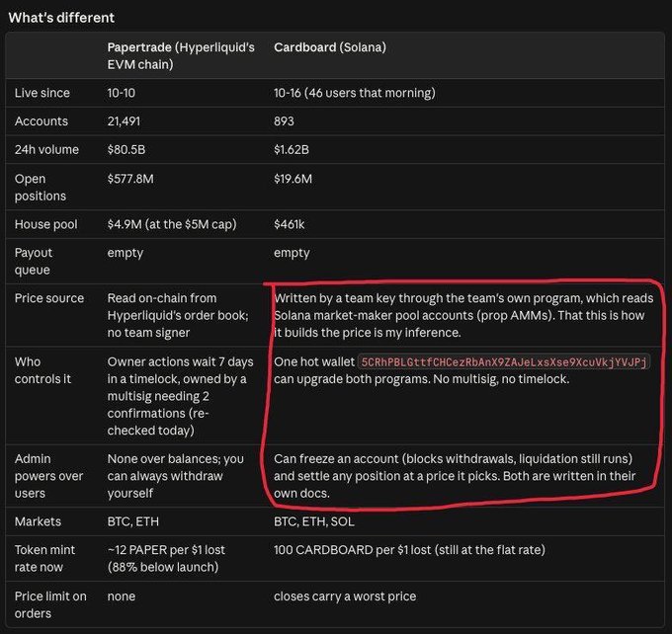
Task: Click the 'Accounts' row label
Action: pos(42,121)
